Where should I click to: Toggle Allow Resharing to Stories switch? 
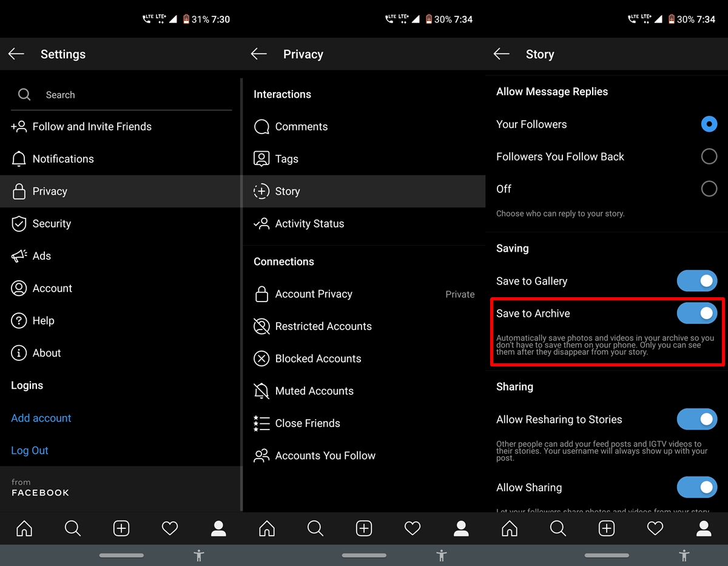(697, 419)
